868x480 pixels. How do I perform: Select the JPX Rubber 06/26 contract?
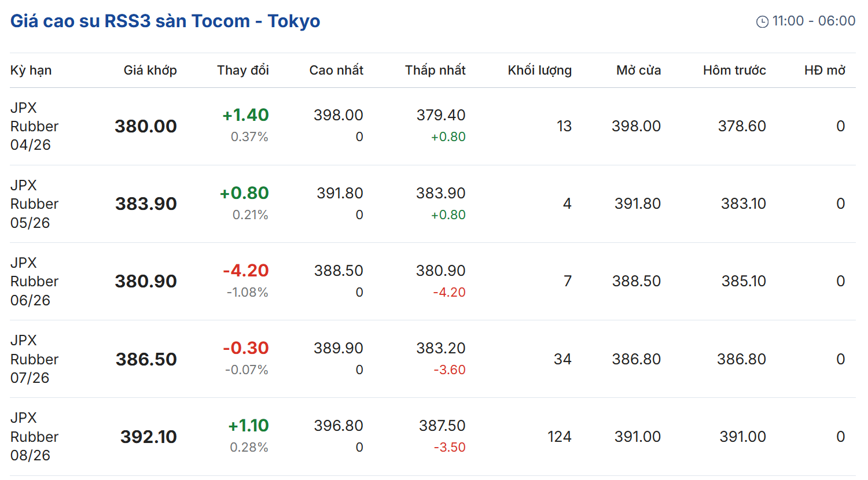tap(34, 281)
